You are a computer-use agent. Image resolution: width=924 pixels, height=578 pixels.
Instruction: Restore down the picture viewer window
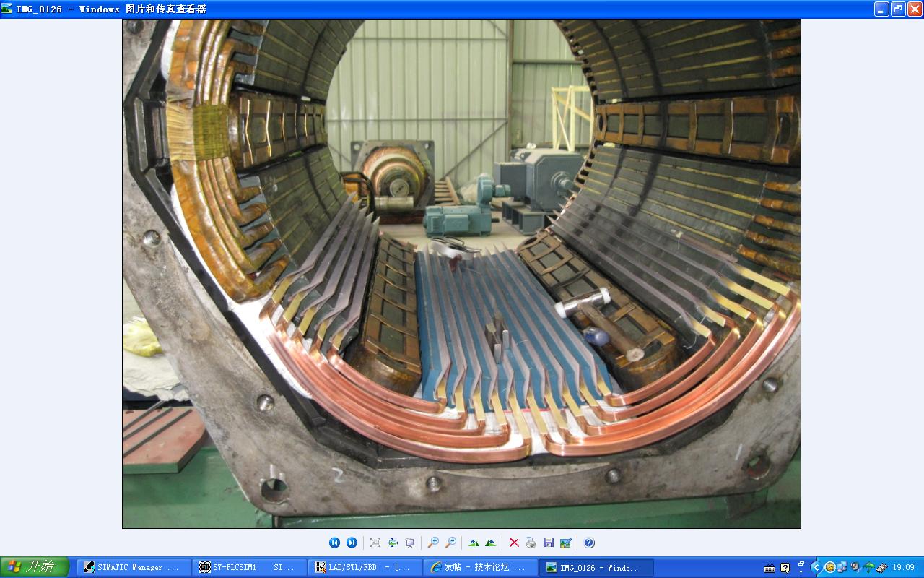898,9
